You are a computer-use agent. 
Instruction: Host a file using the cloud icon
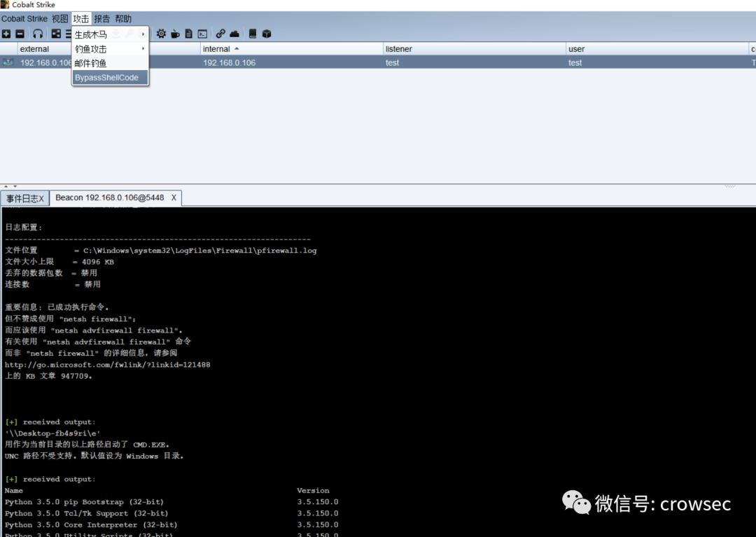coord(235,33)
